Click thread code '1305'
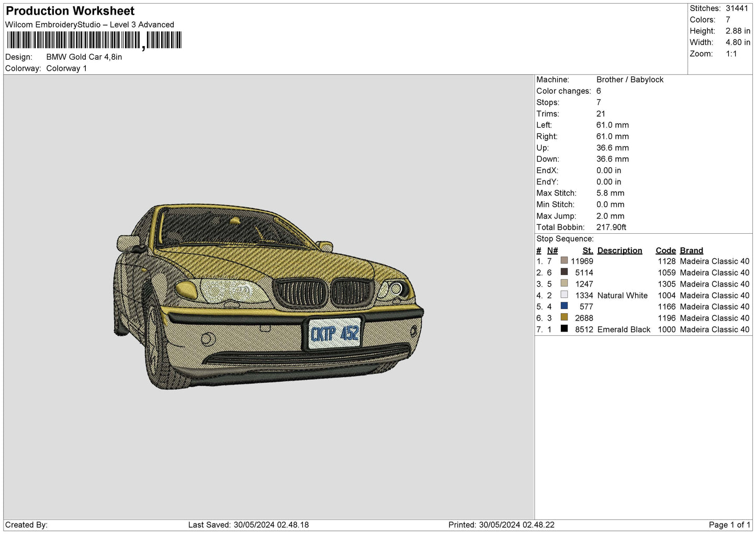756x534 pixels. click(x=667, y=285)
